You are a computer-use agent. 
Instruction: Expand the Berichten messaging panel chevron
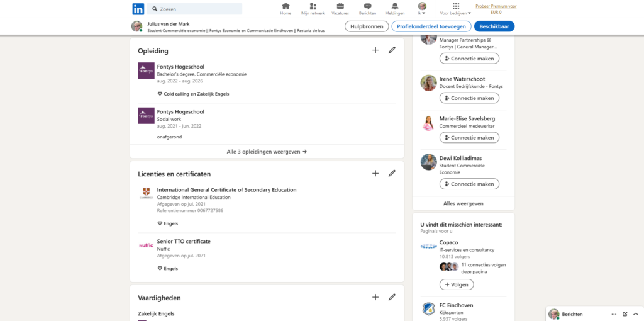[x=636, y=314]
